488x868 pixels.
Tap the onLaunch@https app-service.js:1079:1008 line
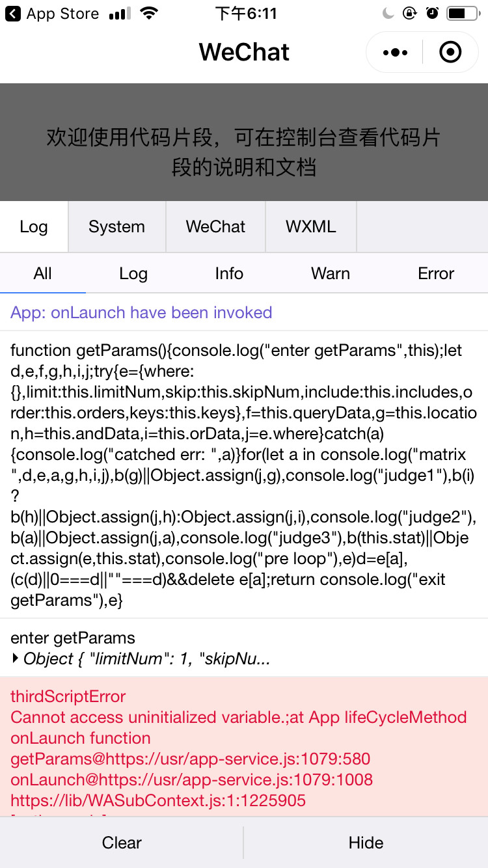[x=192, y=780]
